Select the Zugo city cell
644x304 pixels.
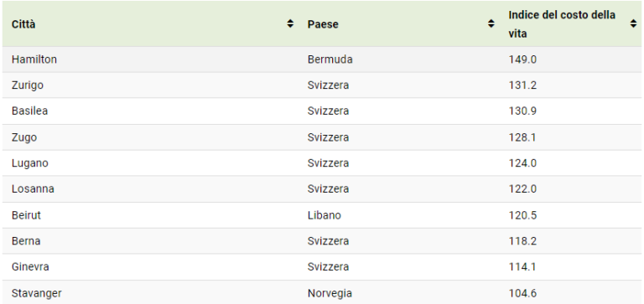pos(150,137)
